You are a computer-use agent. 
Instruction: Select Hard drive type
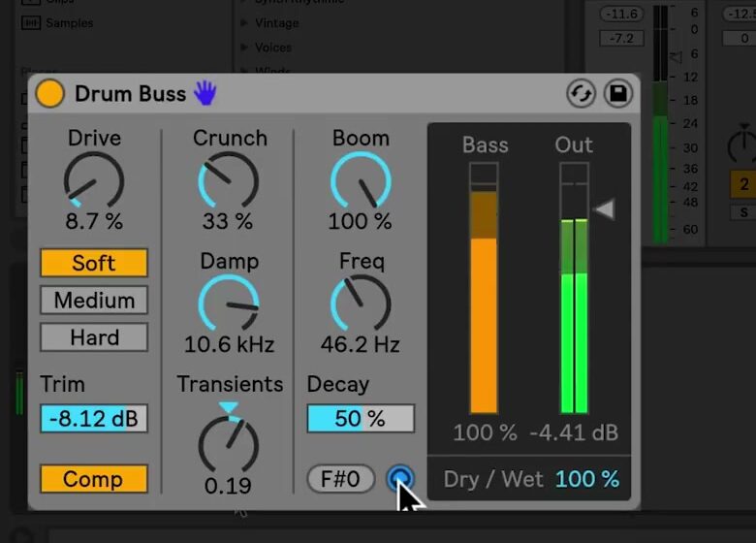tap(94, 337)
